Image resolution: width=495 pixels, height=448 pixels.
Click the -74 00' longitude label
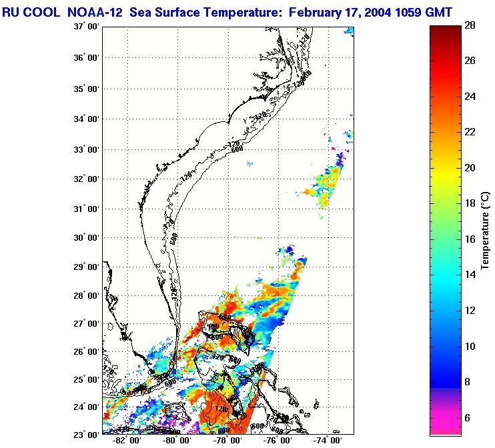[329, 441]
